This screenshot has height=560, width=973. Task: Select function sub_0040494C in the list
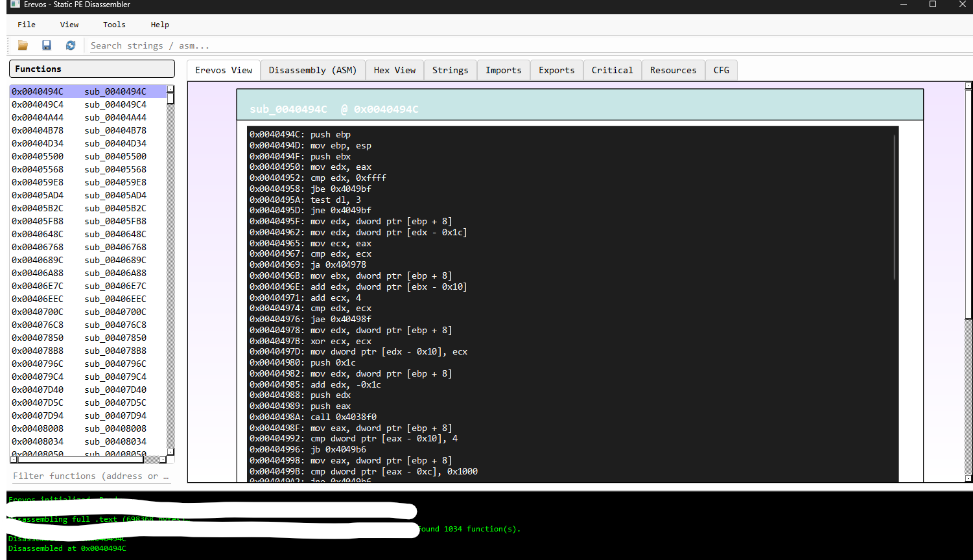click(x=88, y=91)
